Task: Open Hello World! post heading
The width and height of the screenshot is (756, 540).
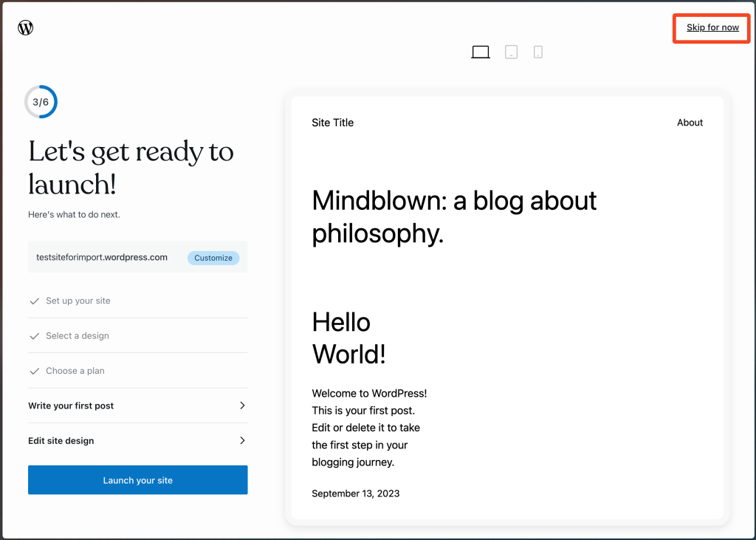Action: point(348,338)
